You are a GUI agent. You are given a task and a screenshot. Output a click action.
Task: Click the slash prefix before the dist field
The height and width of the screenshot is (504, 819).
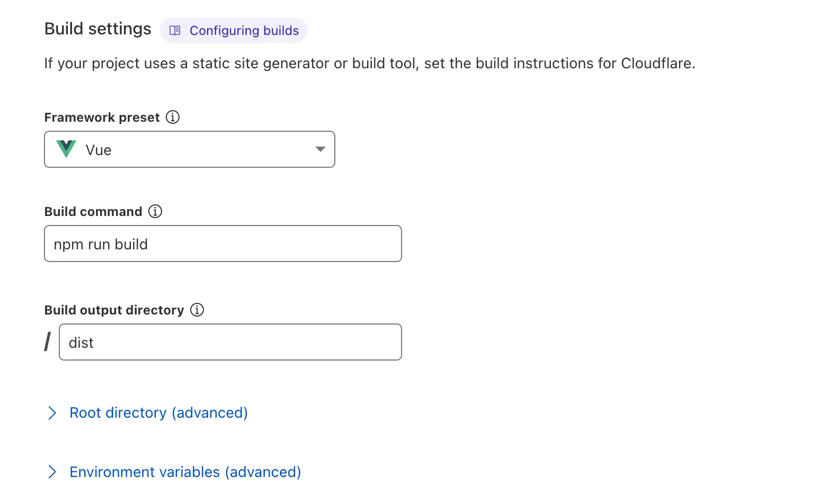[x=48, y=342]
